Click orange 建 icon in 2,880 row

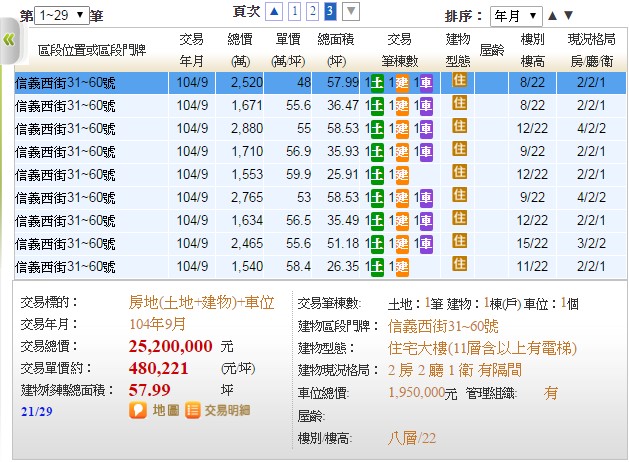tap(402, 129)
